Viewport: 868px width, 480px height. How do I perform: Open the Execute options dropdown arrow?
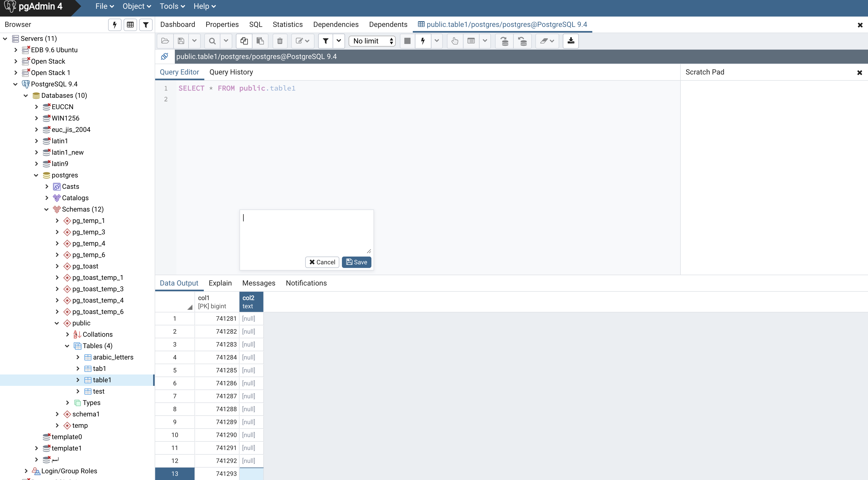point(437,41)
